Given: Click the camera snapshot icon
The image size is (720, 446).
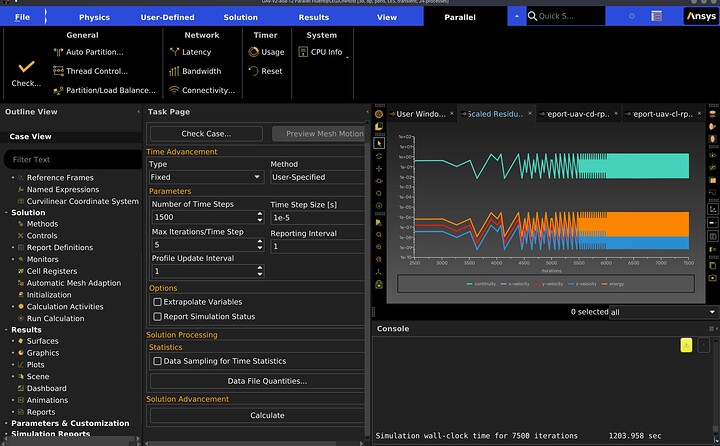Looking at the screenshot, I should tap(712, 278).
